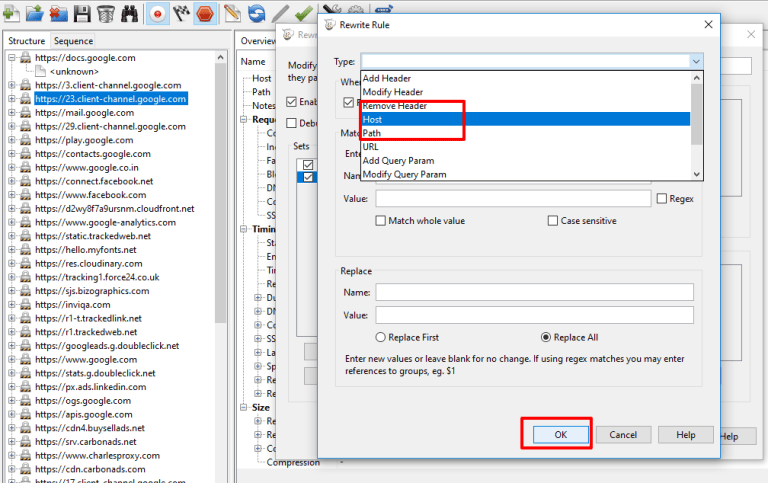The height and width of the screenshot is (483, 768).
Task: Clear the session with the trash icon
Action: tap(105, 13)
